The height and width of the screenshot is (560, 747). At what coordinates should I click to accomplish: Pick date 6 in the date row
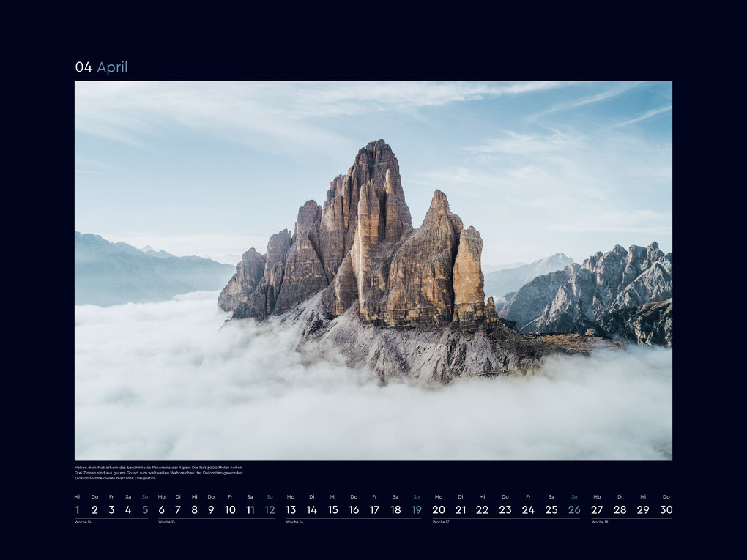[161, 509]
